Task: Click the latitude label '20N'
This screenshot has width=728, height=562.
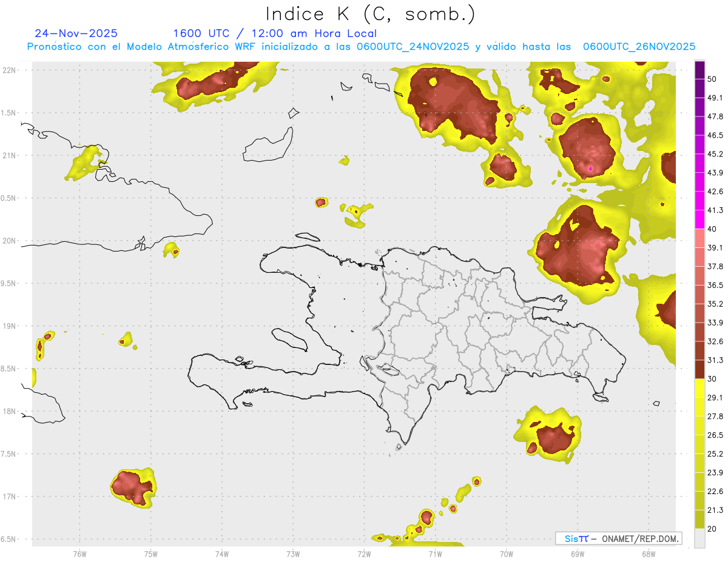Action: 10,241
